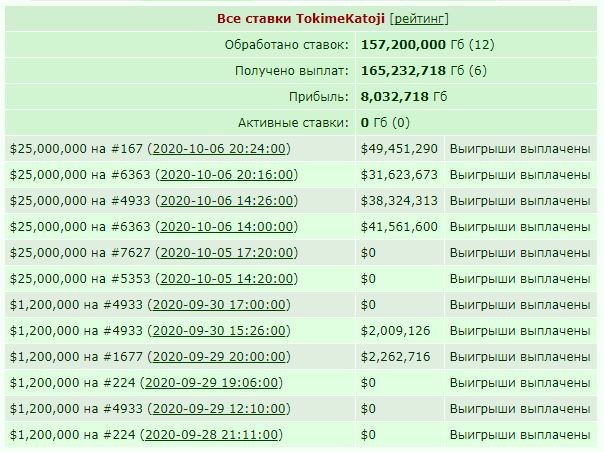Open date link 2020-10-06 14:26:00
Screen dimensions: 604x452
coord(226,200)
